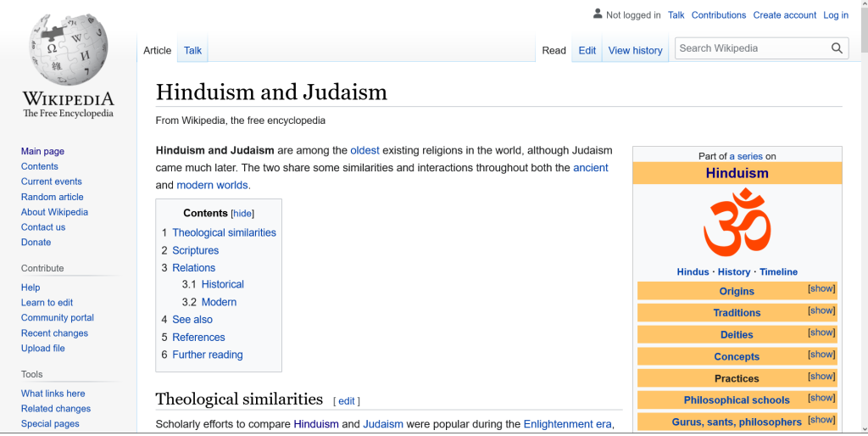Image resolution: width=868 pixels, height=436 pixels.
Task: Click the Not logged in user icon
Action: click(x=598, y=14)
